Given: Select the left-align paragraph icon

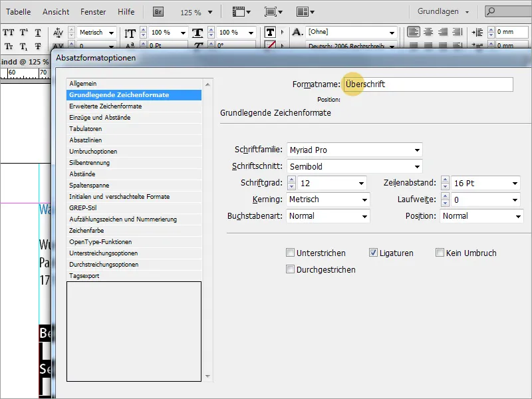Looking at the screenshot, I should [413, 32].
